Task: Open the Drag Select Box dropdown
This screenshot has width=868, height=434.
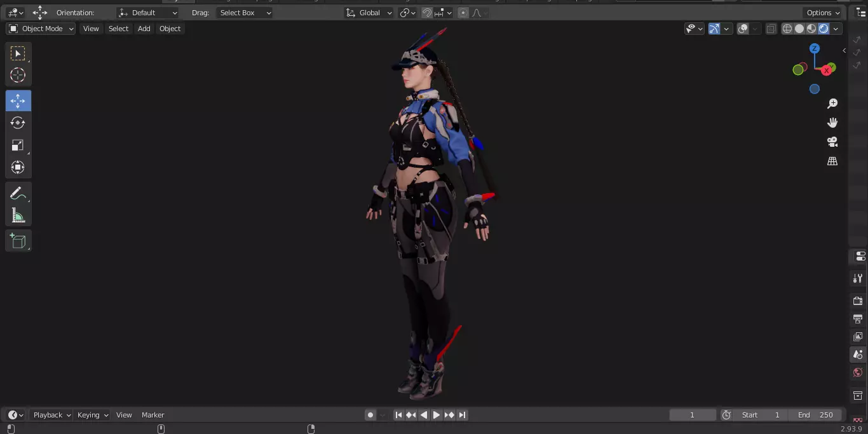Action: (244, 13)
